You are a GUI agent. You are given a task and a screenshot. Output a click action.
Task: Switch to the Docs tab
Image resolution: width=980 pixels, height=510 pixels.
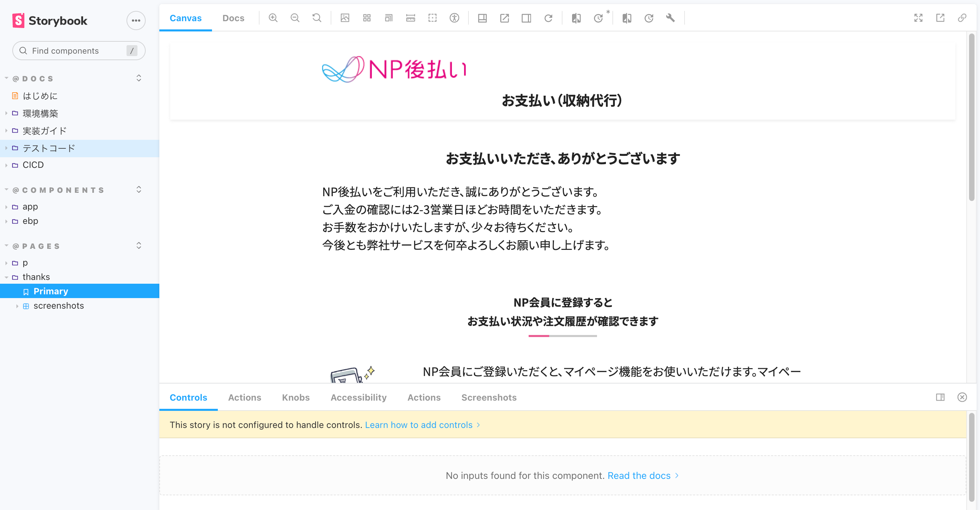point(233,18)
